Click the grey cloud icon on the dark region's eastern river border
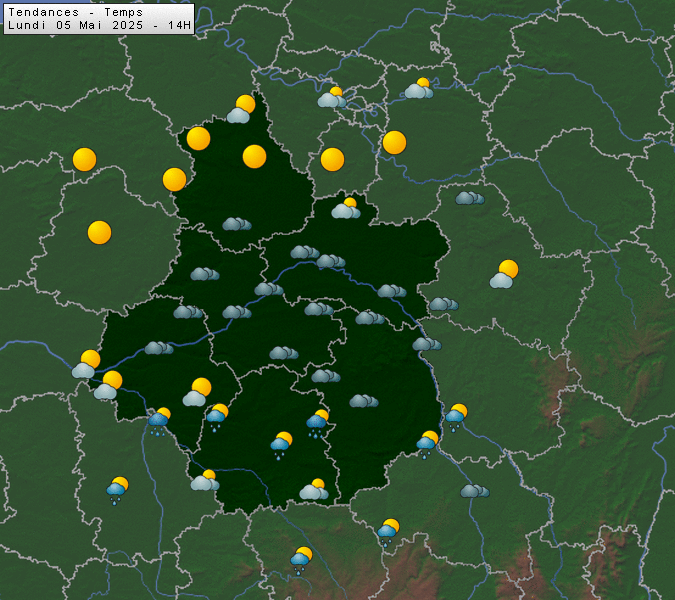Viewport: 675px width, 600px height. [x=427, y=344]
